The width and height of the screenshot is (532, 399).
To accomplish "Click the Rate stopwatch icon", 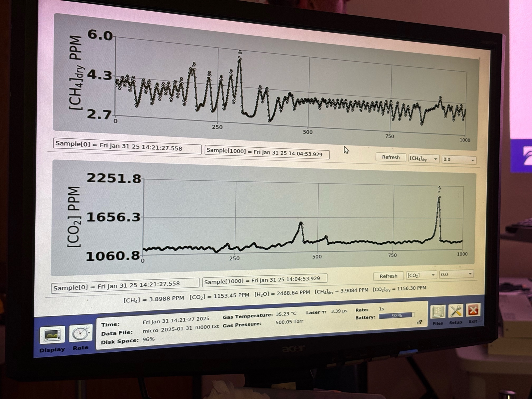I will (81, 333).
